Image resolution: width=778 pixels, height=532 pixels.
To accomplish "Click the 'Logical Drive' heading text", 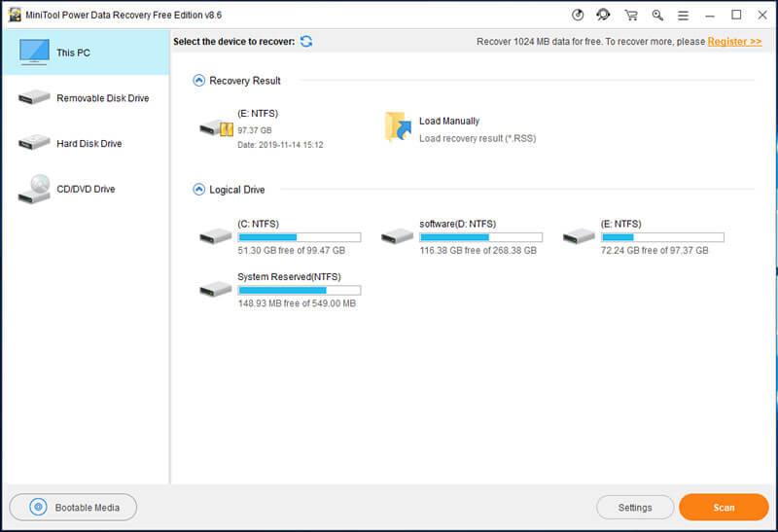I will 236,190.
